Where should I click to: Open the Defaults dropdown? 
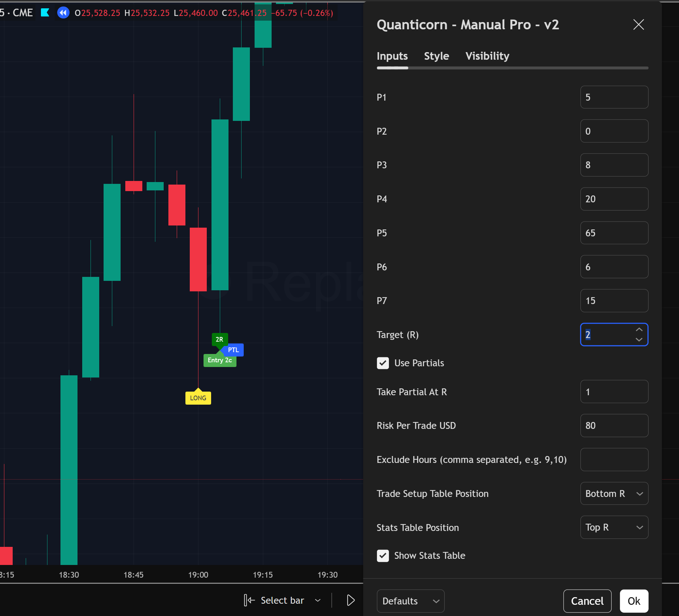pos(410,601)
